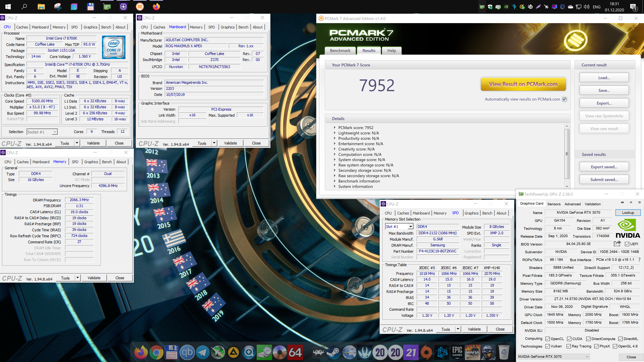
Task: Toggle the PhysX checkbox
Action: tap(597, 346)
